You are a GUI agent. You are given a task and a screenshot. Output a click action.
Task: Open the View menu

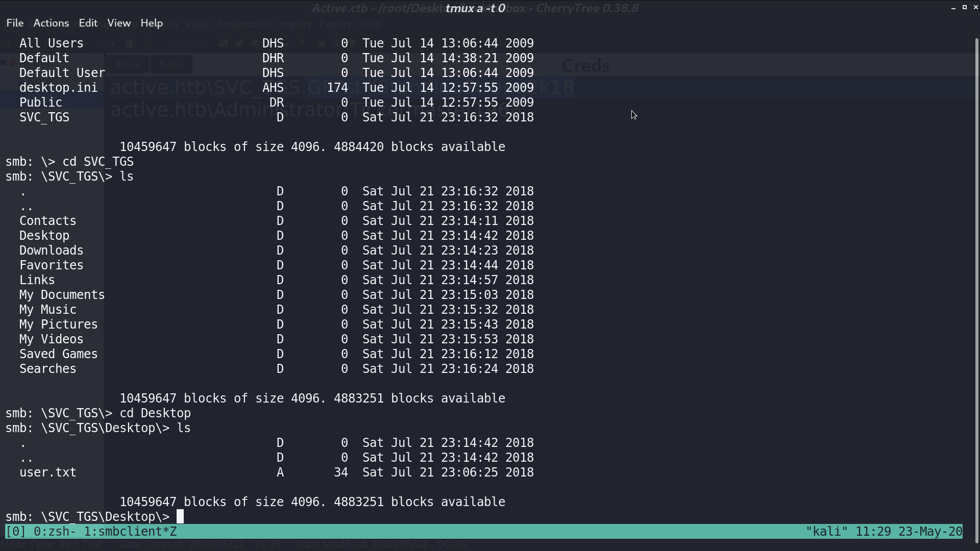click(x=119, y=23)
